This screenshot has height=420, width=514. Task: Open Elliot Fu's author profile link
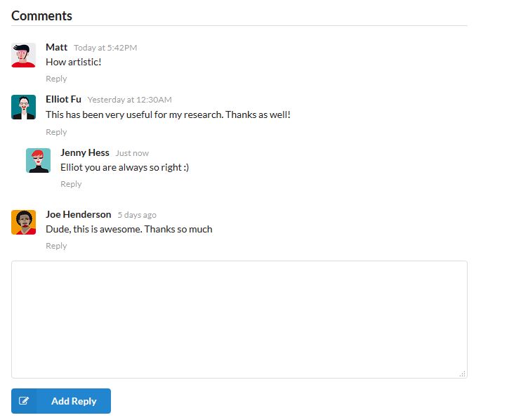[63, 99]
